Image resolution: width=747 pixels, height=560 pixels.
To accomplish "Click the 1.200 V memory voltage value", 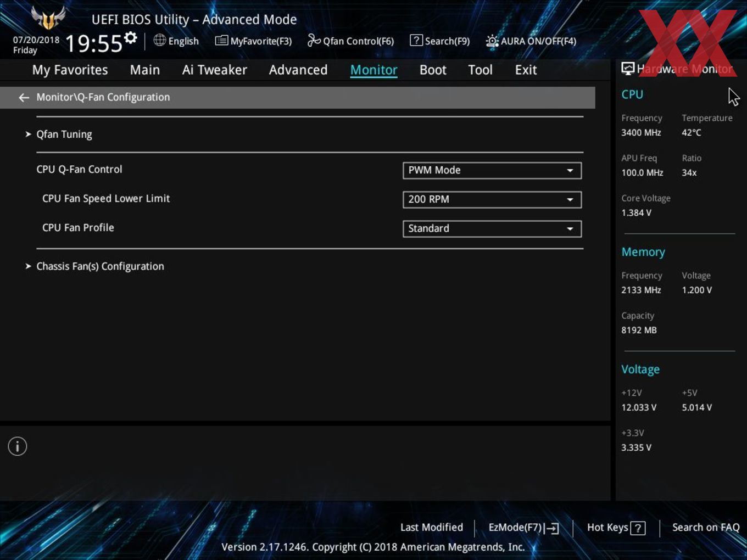I will pos(697,290).
